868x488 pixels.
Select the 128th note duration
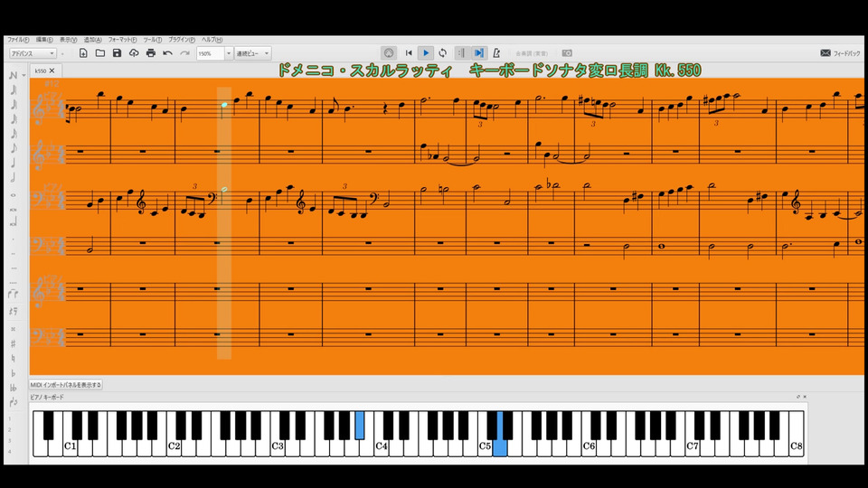(x=14, y=89)
